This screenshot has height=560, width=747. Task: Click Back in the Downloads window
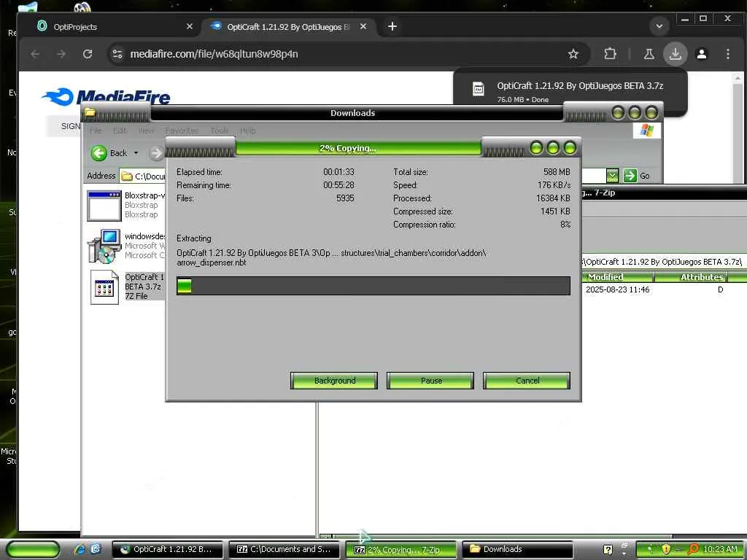point(109,153)
